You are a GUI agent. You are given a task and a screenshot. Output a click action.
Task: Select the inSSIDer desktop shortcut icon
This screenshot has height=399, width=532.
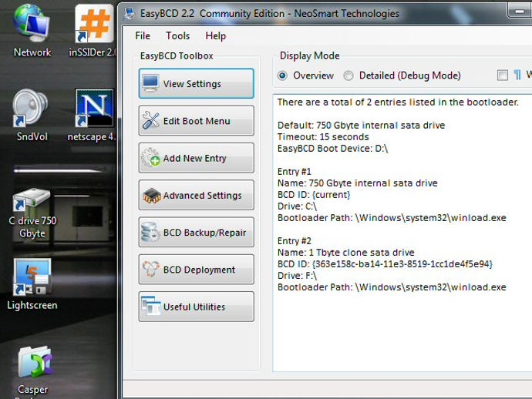click(94, 24)
